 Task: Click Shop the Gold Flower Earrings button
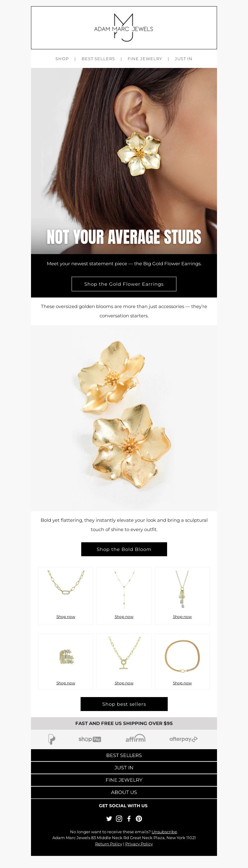tap(124, 284)
